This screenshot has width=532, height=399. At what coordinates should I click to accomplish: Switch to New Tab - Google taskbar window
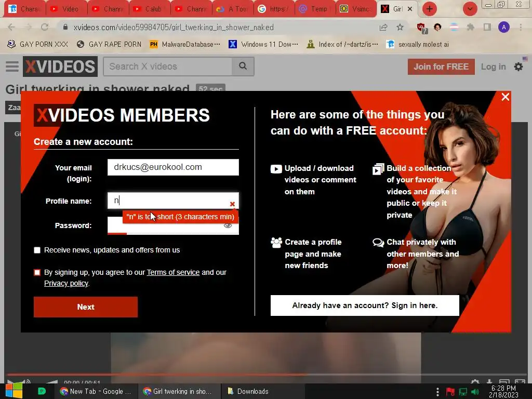click(96, 392)
